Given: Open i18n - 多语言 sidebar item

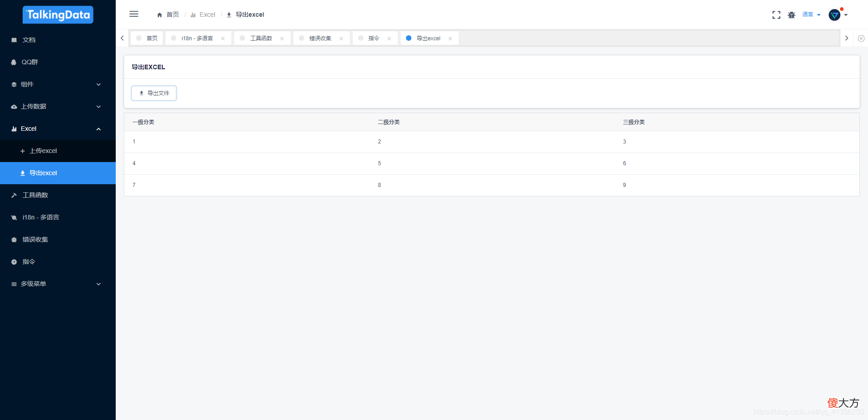Looking at the screenshot, I should point(58,217).
